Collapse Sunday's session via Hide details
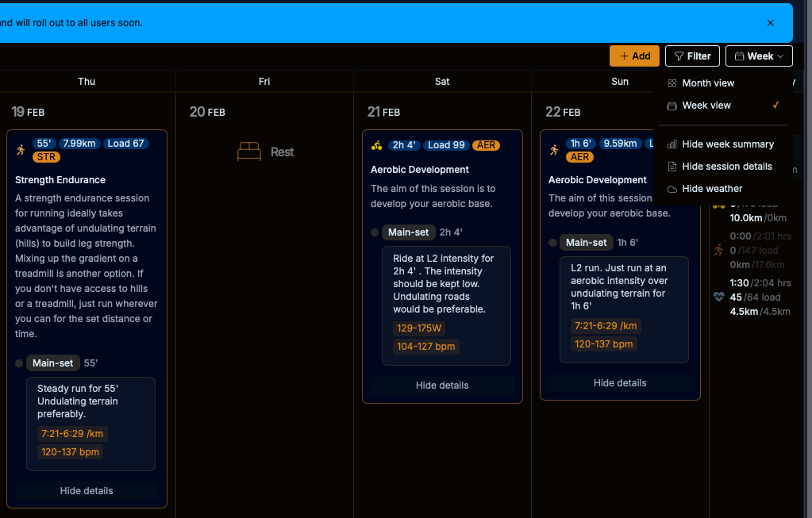 click(x=620, y=383)
